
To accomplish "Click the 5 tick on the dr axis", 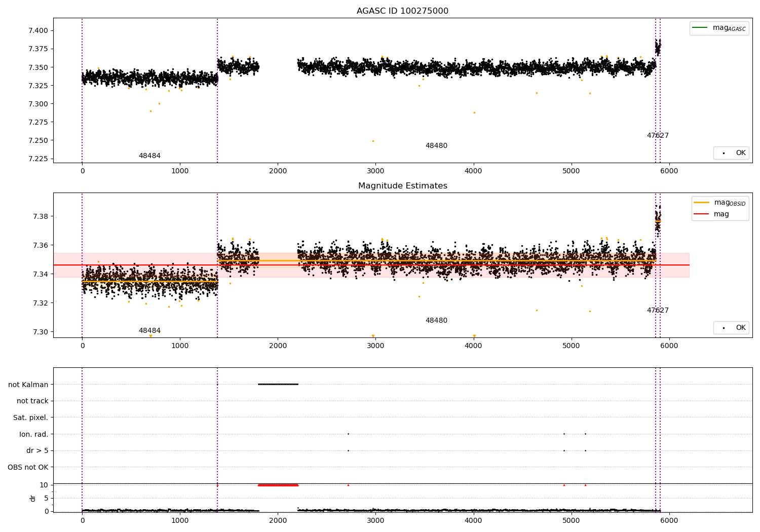I will tap(46, 498).
